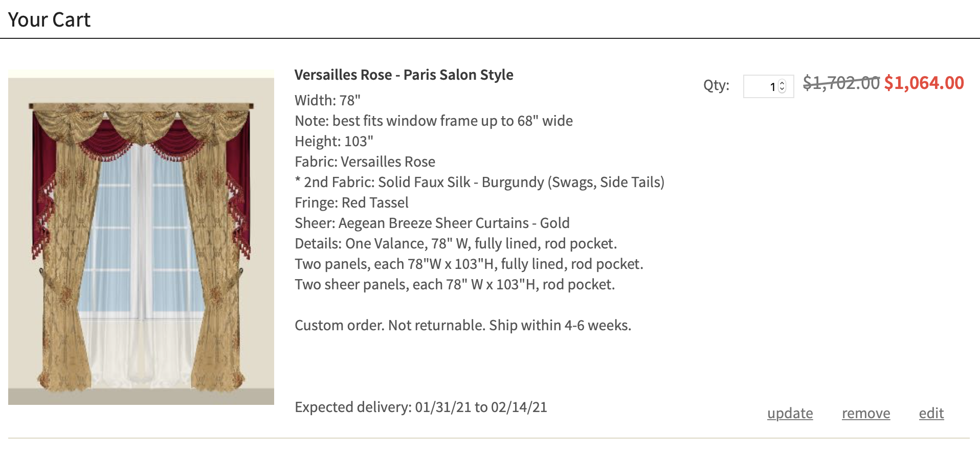
Task: Click the Width: 78" text line
Action: [x=327, y=100]
